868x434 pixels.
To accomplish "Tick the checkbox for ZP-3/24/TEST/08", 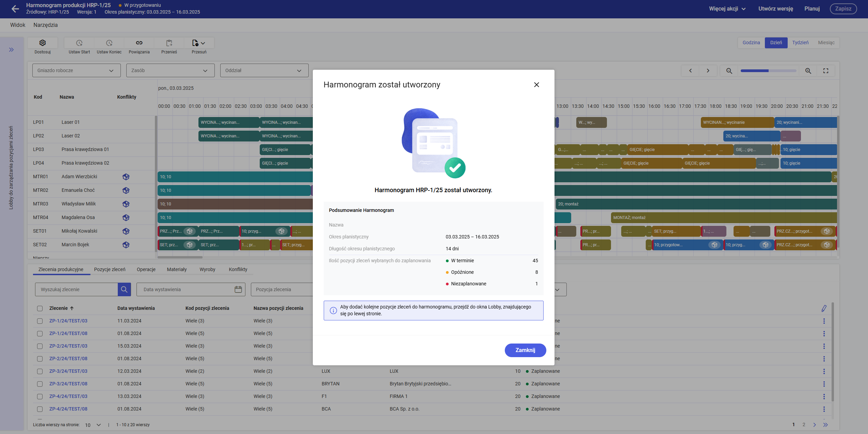I will (40, 384).
